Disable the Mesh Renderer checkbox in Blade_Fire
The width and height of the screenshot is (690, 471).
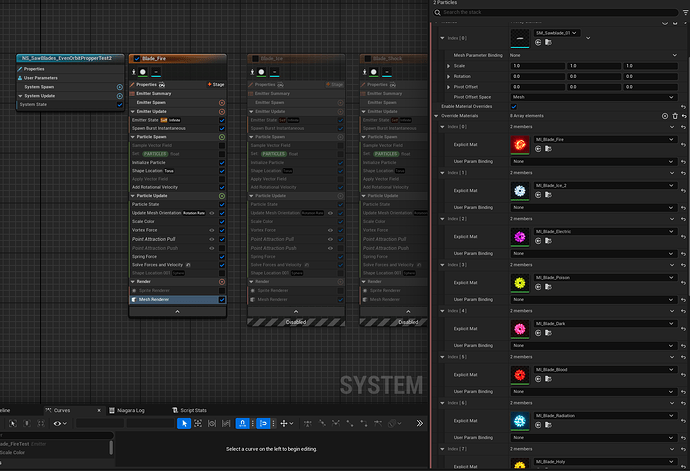222,300
